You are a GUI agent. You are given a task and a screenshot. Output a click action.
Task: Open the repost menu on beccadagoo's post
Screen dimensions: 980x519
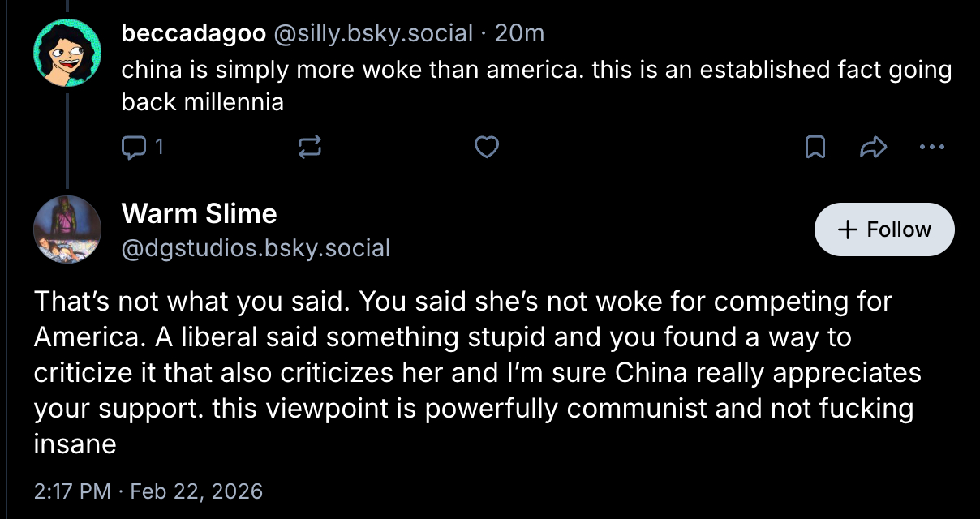pos(310,147)
